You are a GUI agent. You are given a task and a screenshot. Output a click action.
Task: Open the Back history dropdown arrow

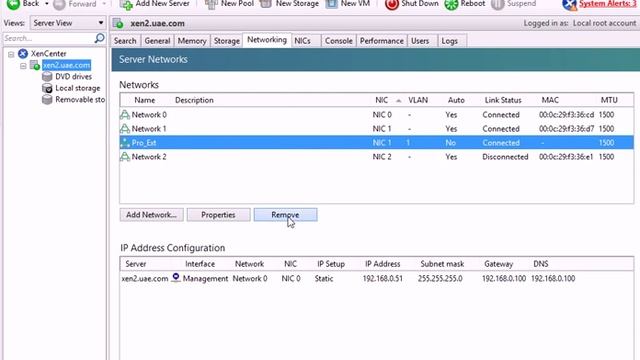(47, 4)
